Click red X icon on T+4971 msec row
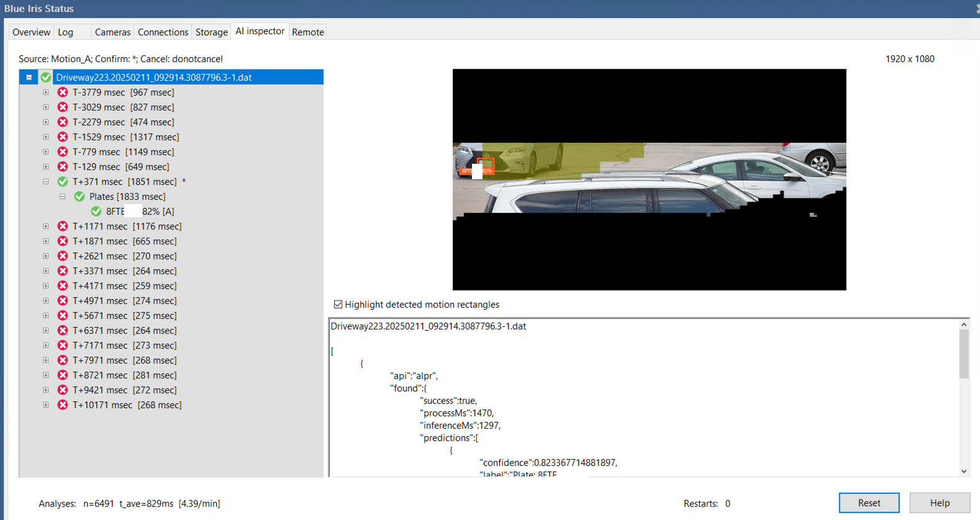This screenshot has width=980, height=520. (x=63, y=301)
